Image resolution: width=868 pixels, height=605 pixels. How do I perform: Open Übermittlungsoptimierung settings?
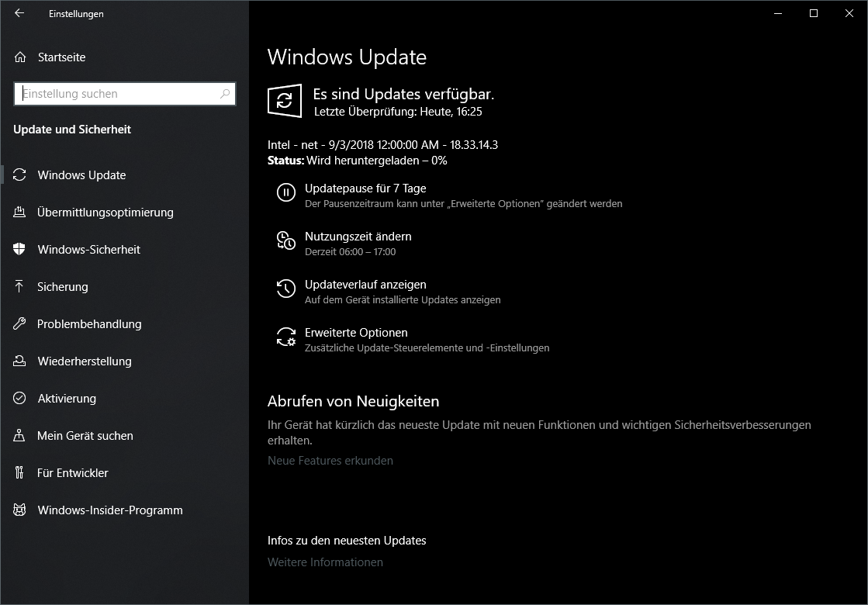pos(105,212)
